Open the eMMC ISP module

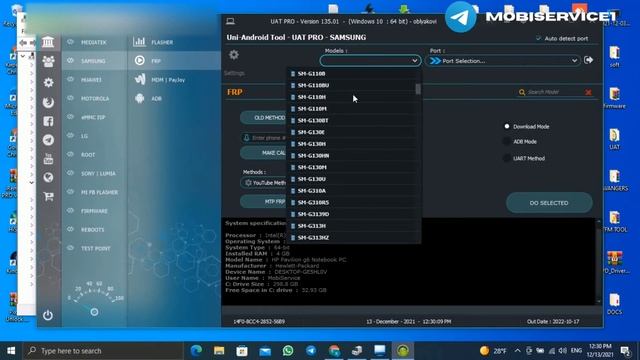click(93, 117)
